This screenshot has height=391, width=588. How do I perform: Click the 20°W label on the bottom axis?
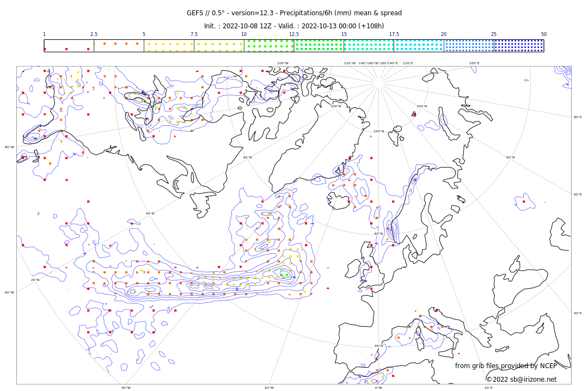point(269,388)
